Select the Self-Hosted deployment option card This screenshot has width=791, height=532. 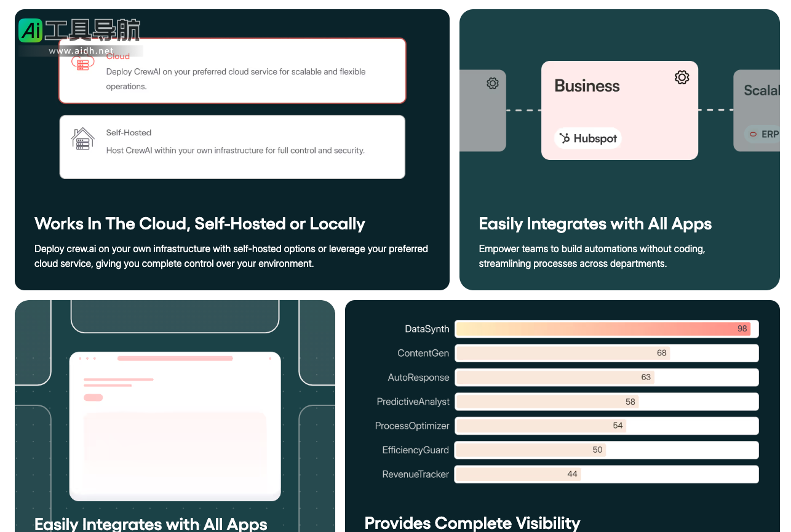tap(232, 147)
